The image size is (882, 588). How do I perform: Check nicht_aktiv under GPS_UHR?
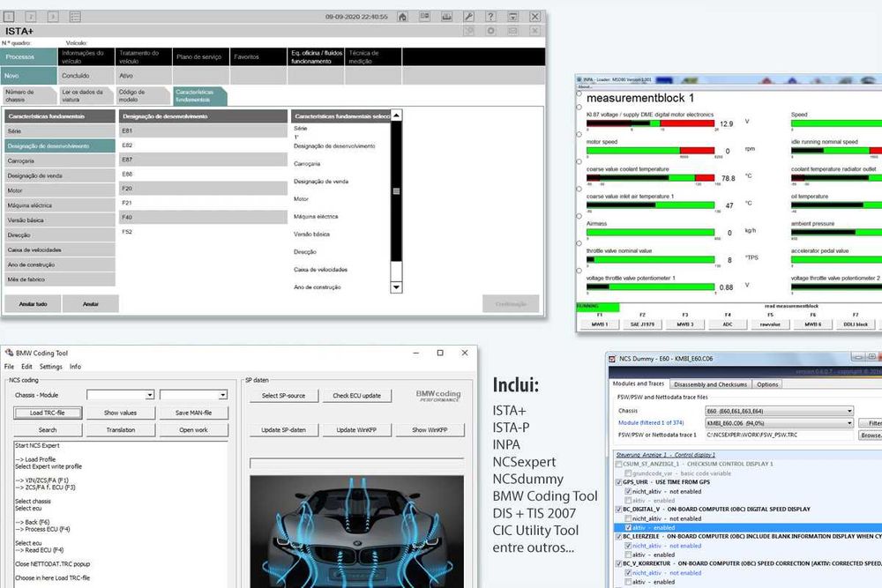coord(628,491)
